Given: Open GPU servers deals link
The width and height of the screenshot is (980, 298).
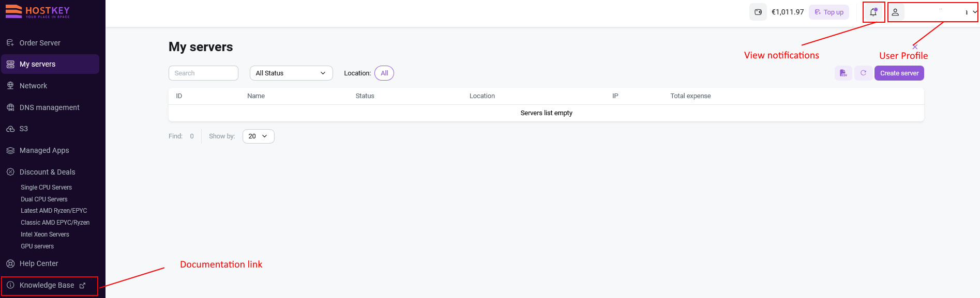Looking at the screenshot, I should point(37,246).
